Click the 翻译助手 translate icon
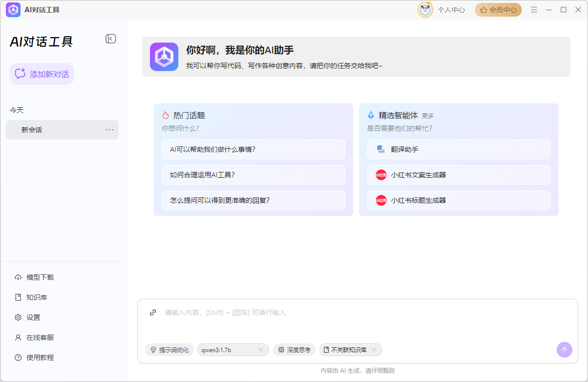 coord(381,149)
